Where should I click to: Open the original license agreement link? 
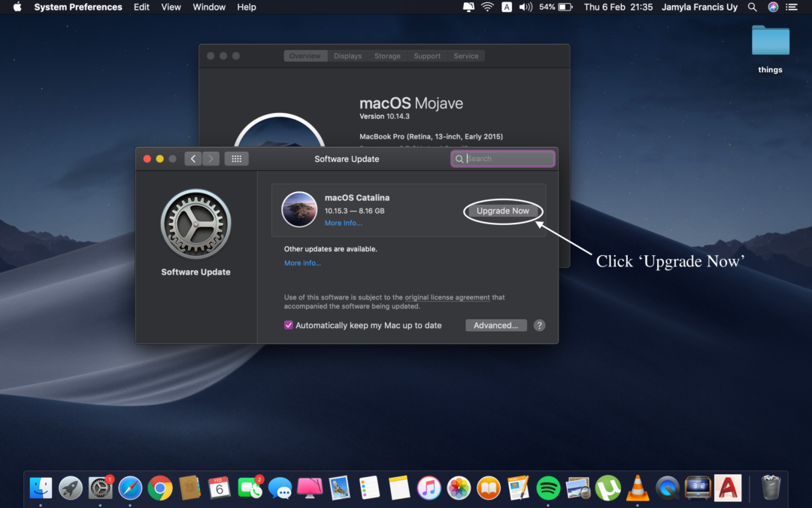pyautogui.click(x=447, y=297)
